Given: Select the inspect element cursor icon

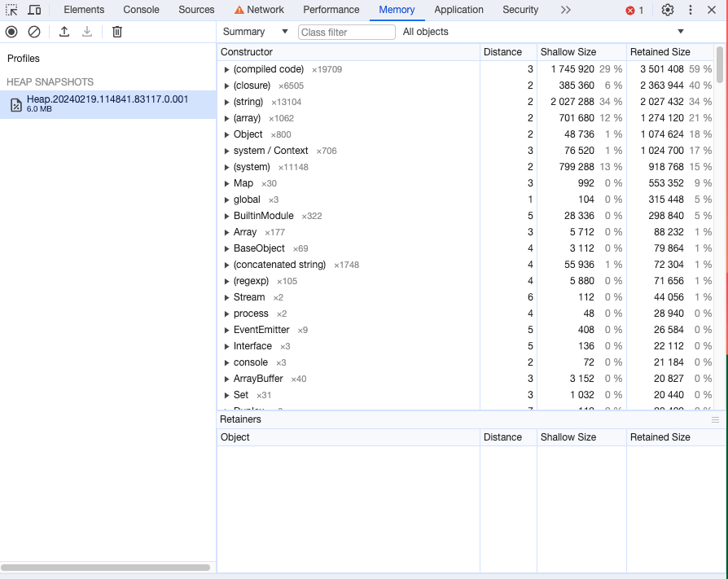Looking at the screenshot, I should click(x=11, y=9).
